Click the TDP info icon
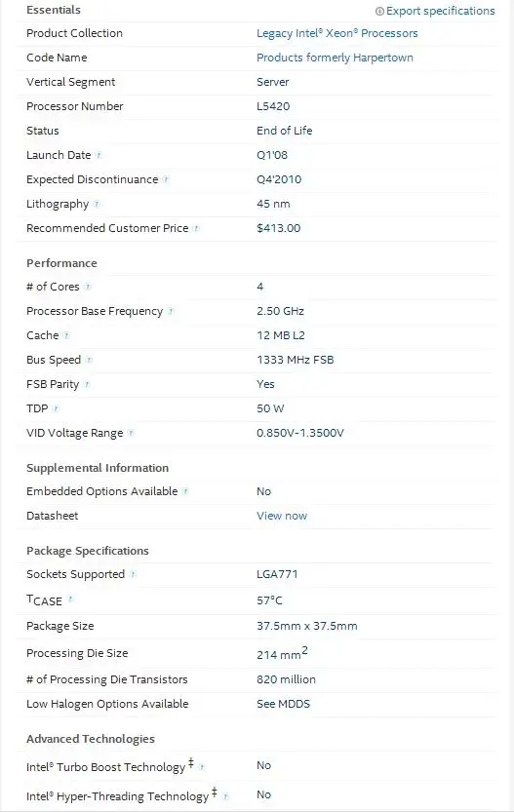 (56, 408)
